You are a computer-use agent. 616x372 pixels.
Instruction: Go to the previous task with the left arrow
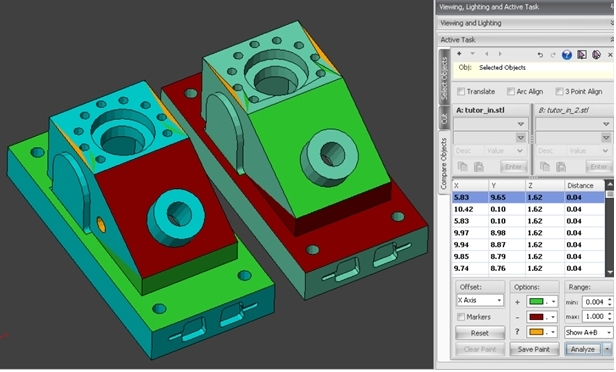[486, 54]
